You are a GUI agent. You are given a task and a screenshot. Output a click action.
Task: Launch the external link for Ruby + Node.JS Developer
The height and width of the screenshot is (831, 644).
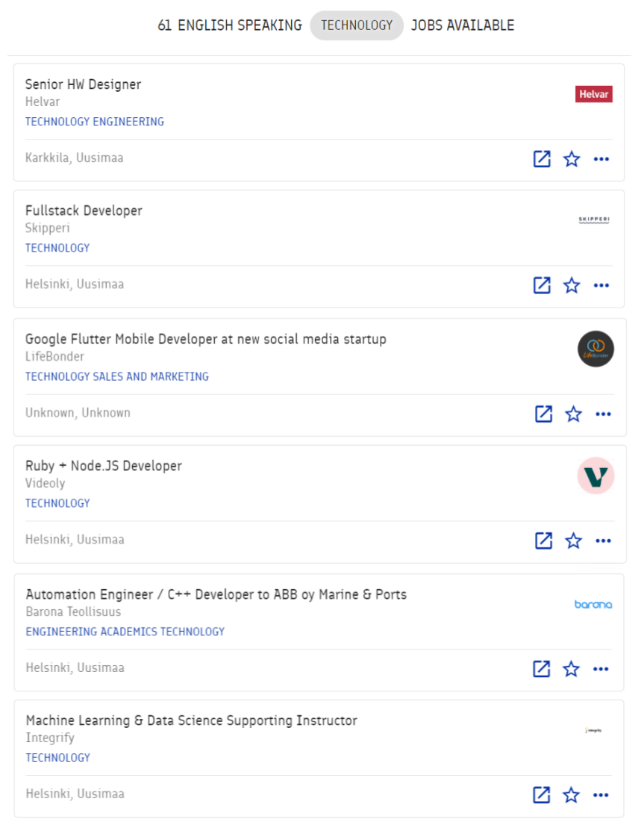[544, 541]
